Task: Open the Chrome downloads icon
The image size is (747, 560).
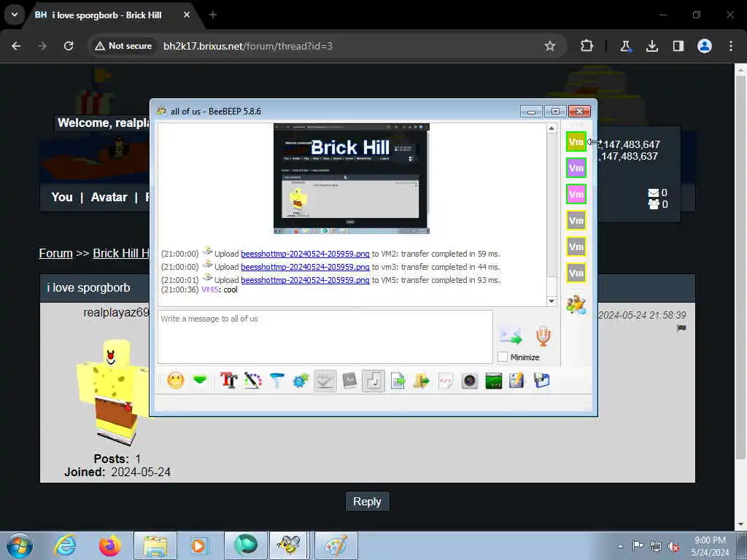Action: 651,46
